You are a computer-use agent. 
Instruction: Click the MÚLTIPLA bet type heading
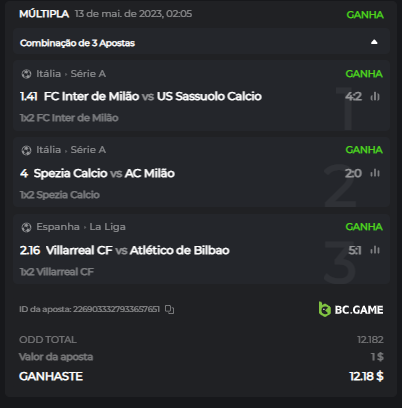click(x=44, y=14)
